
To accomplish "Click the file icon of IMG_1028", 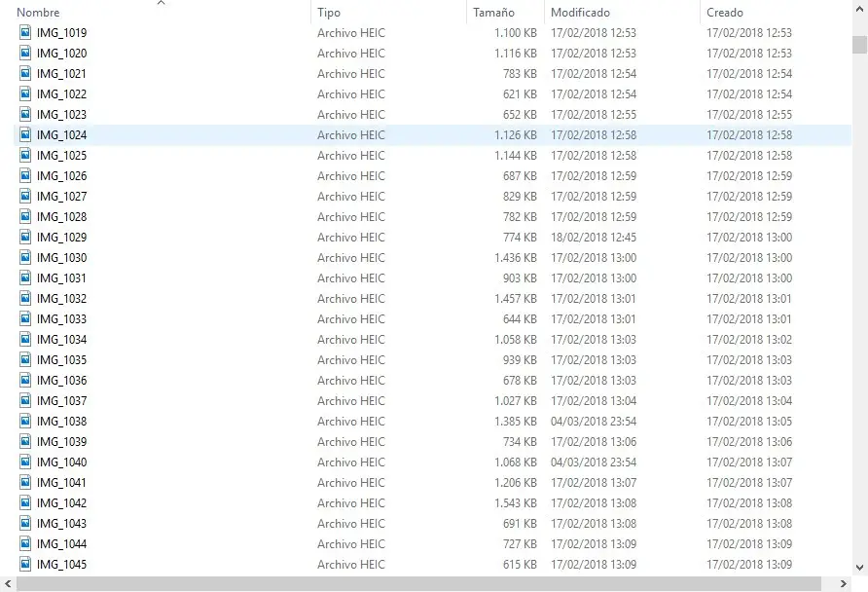I will pyautogui.click(x=25, y=216).
